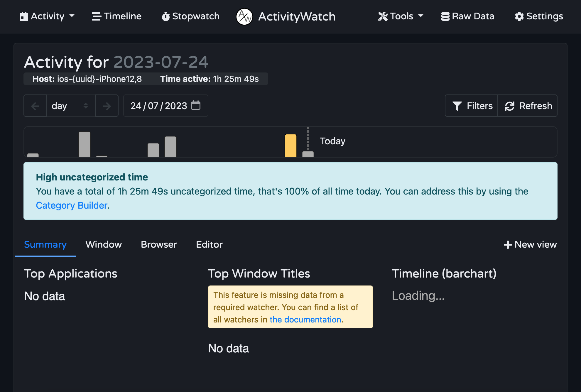Open the documentation link in warning box
The height and width of the screenshot is (392, 581).
tap(305, 320)
